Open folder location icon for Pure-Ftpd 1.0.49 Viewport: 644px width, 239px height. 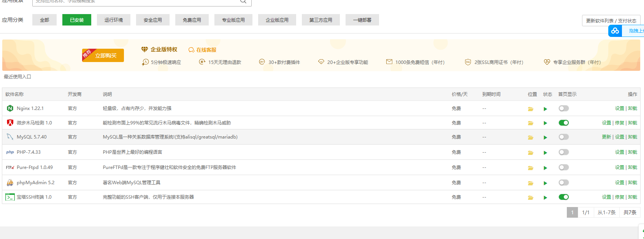530,168
